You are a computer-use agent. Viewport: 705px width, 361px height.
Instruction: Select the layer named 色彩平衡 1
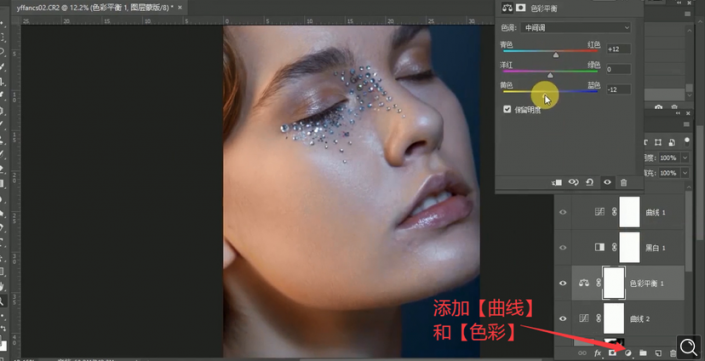click(647, 283)
